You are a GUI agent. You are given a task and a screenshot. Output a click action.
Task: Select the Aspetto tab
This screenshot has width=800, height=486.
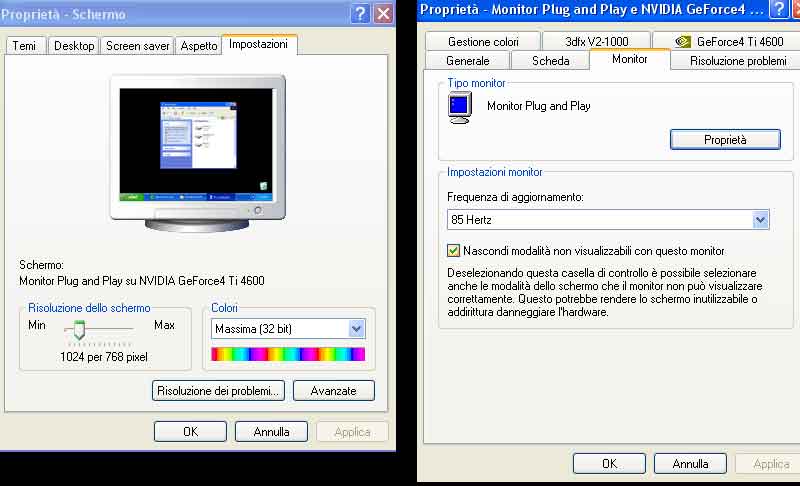(x=199, y=46)
